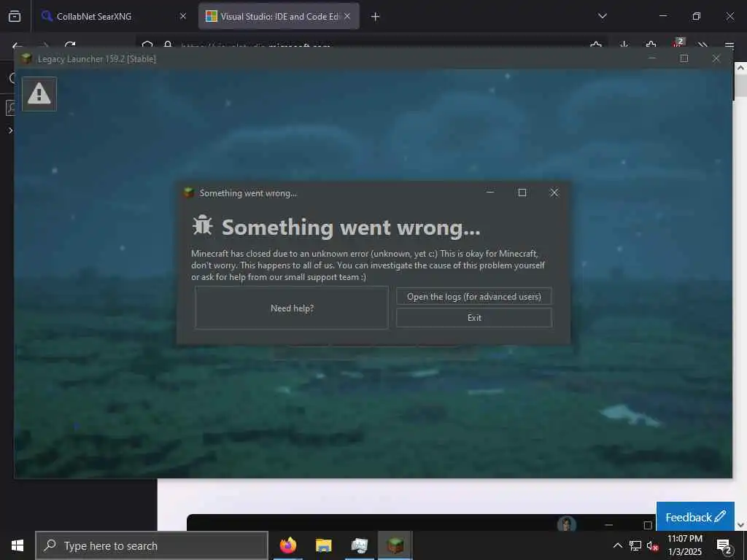Minimize the Something went wrong dialog

coord(490,192)
